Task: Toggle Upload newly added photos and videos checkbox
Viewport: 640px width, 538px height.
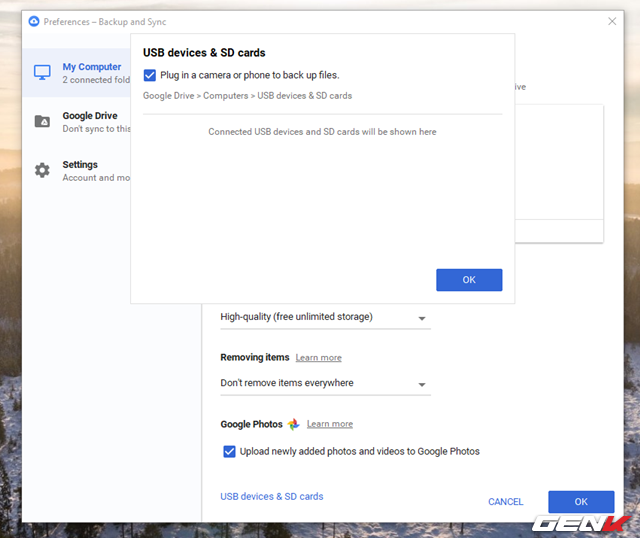Action: (x=229, y=451)
